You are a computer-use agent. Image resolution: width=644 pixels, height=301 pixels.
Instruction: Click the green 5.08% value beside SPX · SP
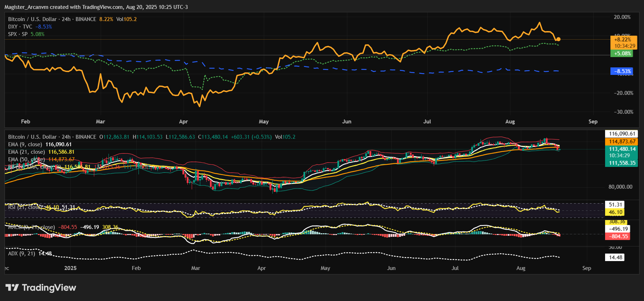tap(37, 34)
